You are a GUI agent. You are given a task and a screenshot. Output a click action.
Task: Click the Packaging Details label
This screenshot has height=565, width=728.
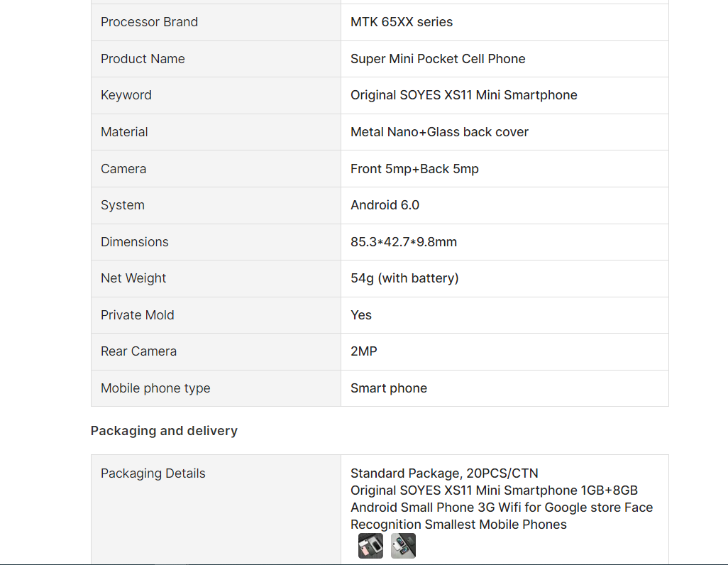153,473
